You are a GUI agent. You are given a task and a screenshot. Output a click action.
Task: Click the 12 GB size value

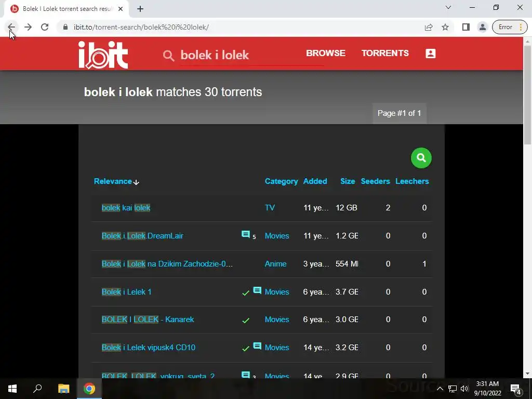(x=347, y=208)
